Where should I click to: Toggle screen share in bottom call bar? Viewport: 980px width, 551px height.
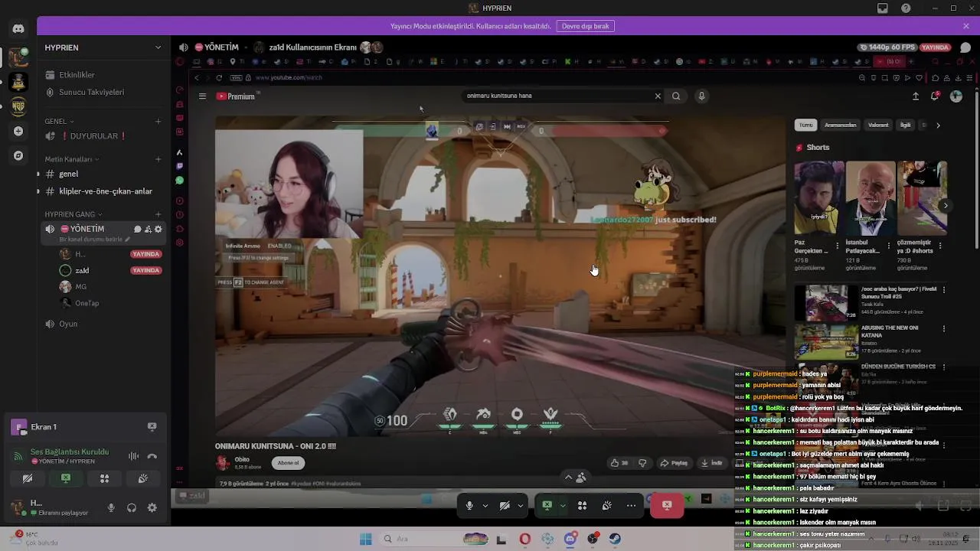pyautogui.click(x=547, y=505)
